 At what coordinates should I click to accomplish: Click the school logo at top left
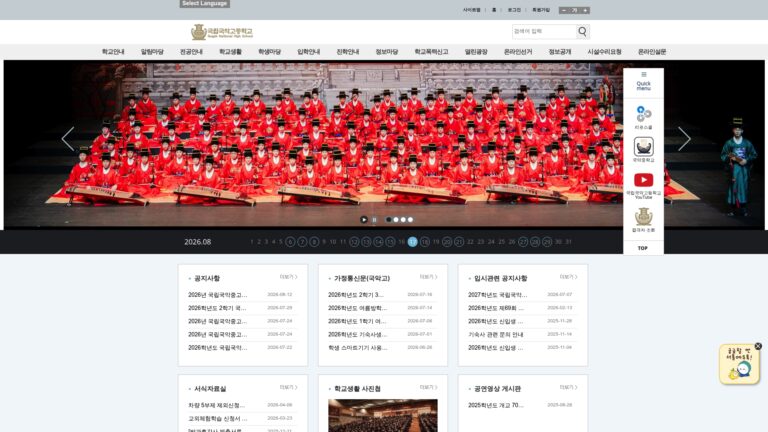[222, 32]
